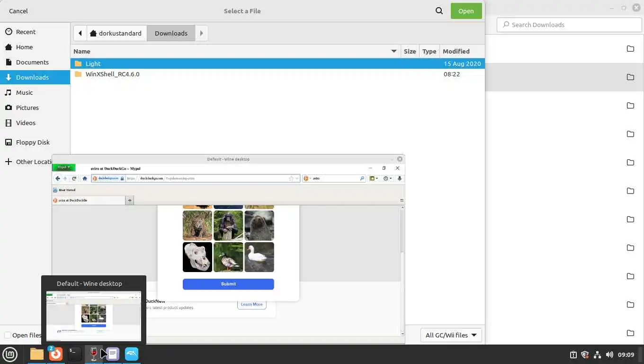Select the skull captcha image
Viewport: 644px width, 364px height.
[197, 257]
